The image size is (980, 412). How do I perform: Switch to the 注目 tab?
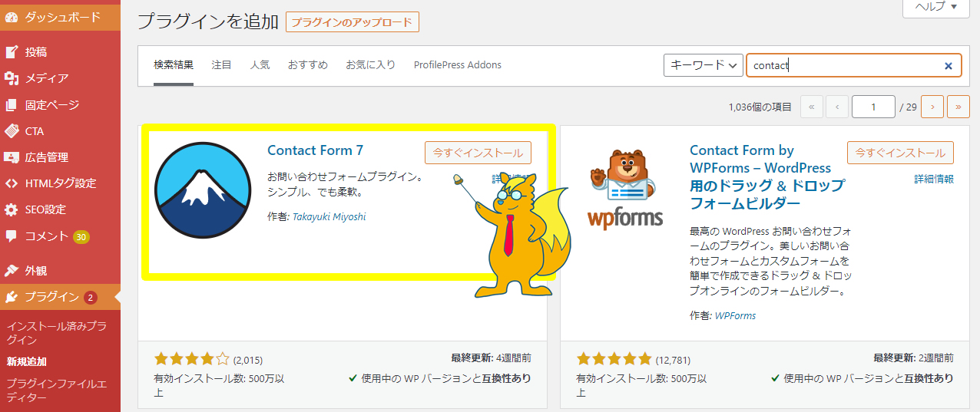pos(221,65)
